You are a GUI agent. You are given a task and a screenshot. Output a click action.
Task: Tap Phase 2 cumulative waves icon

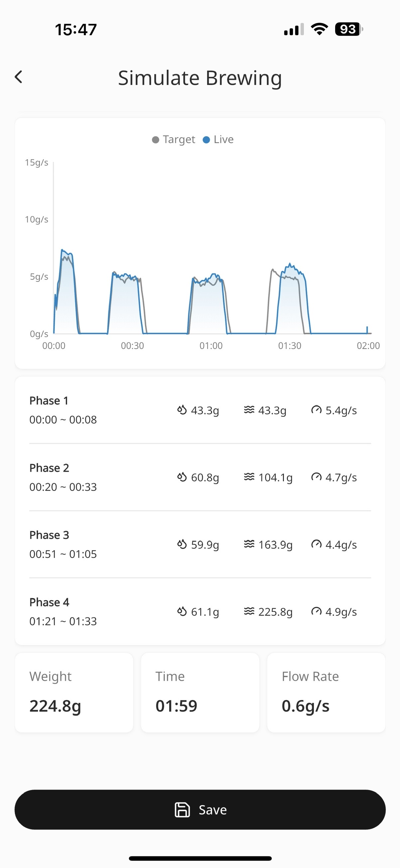249,477
